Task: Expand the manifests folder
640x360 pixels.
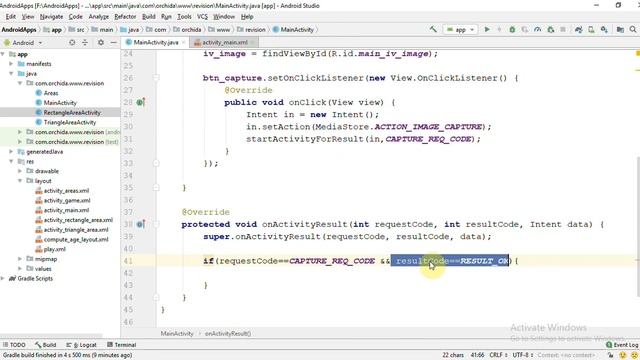Action: pos(11,64)
